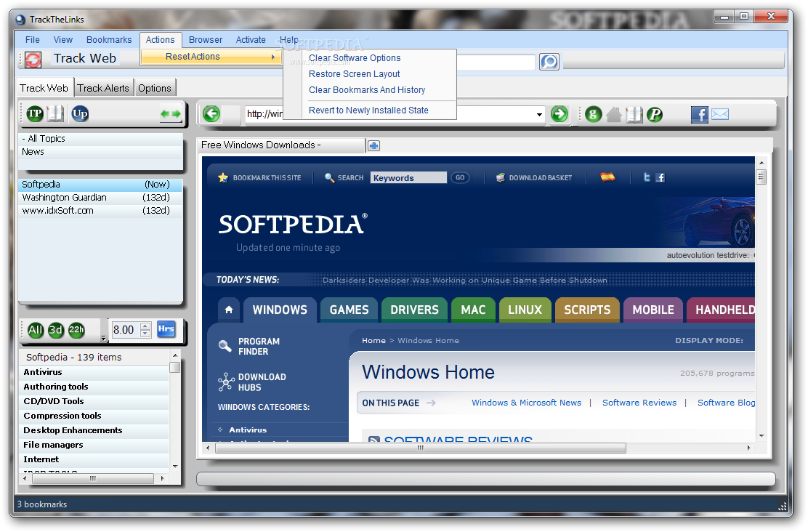Go back with the green back arrow
The width and height of the screenshot is (808, 532).
point(211,114)
